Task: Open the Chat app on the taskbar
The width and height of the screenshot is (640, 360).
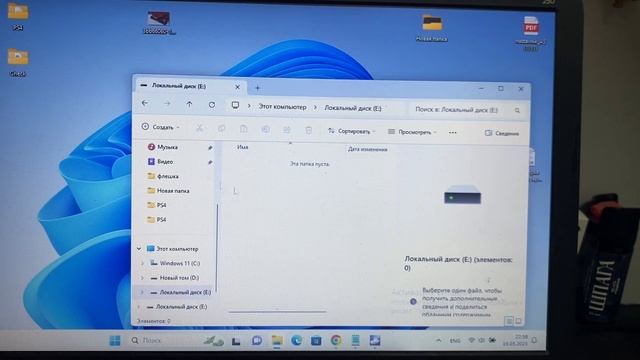Action: pos(256,340)
